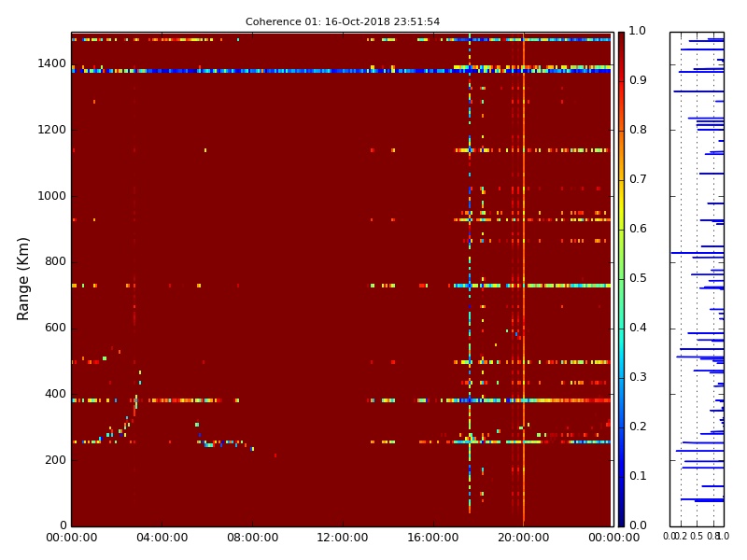
Task: Click the plot title "Coherence 01: 16-Oct-2018 23:51:54"
Action: point(343,21)
